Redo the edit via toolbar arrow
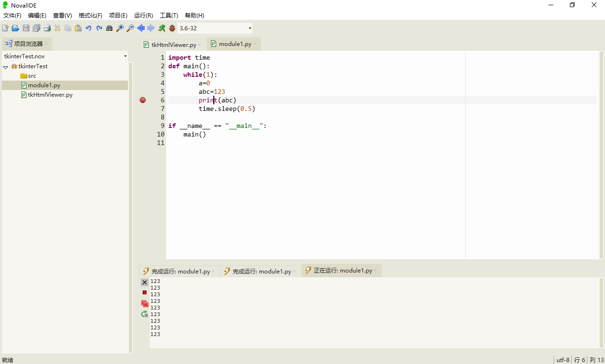This screenshot has height=364, width=605. coord(99,28)
